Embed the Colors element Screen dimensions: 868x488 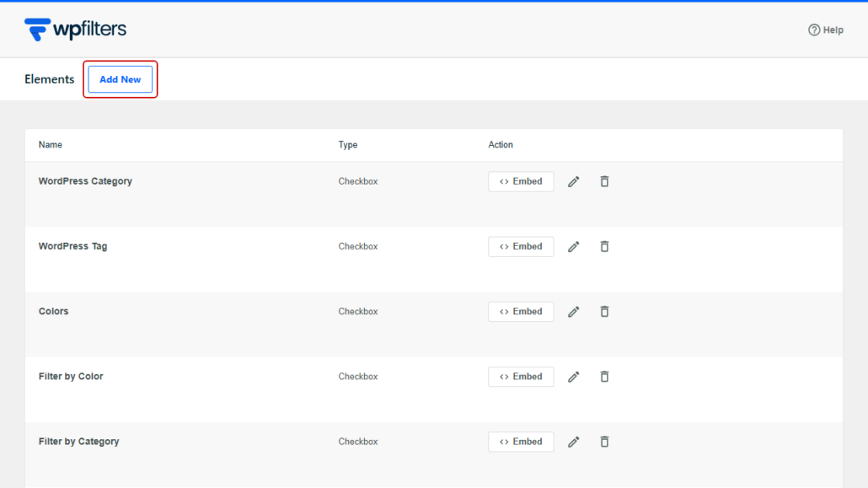(521, 311)
